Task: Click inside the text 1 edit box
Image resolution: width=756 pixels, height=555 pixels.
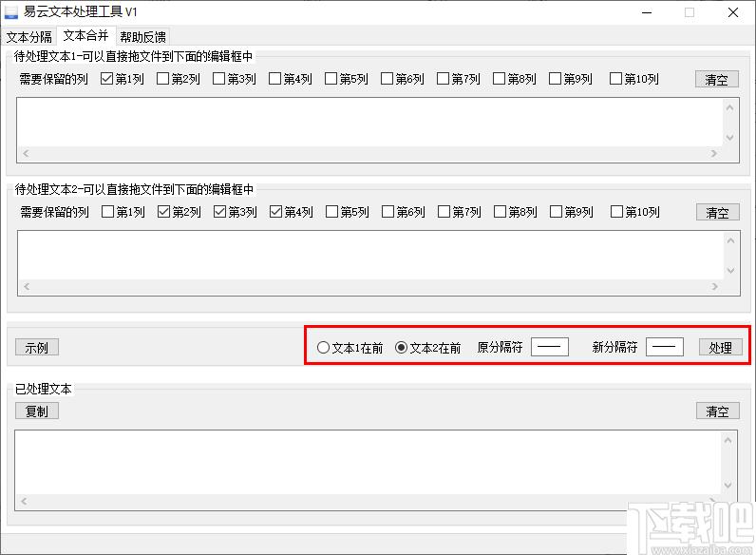Action: pyautogui.click(x=370, y=123)
